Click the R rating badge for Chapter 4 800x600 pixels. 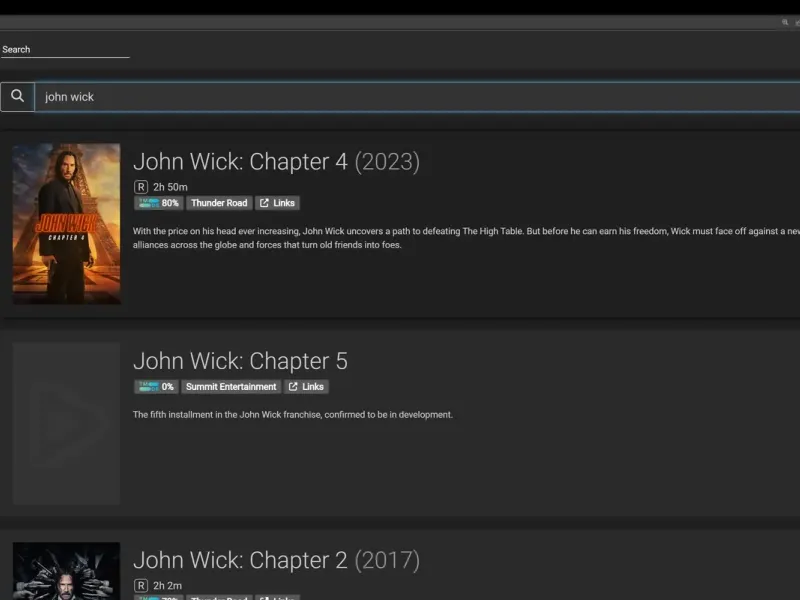coord(141,187)
